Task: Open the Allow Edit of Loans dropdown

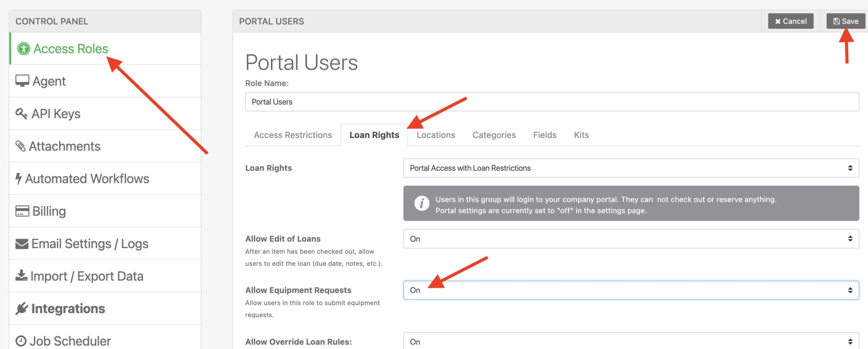Action: pyautogui.click(x=631, y=239)
